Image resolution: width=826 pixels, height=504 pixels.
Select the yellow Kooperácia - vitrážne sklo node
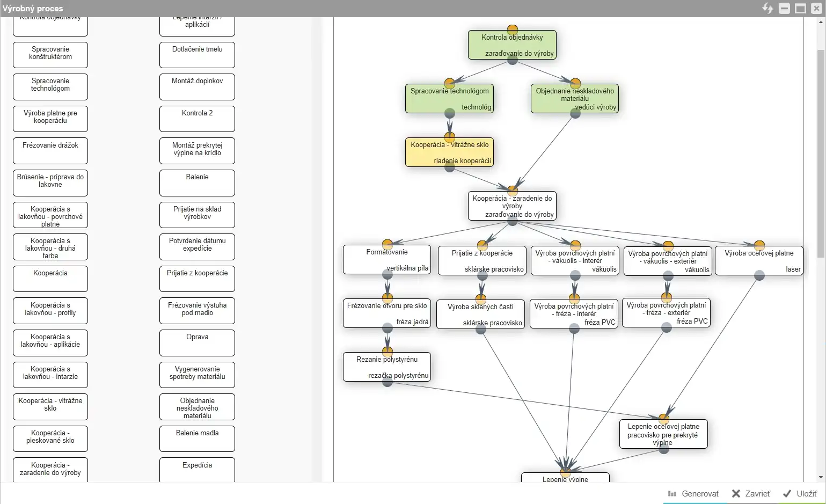click(450, 152)
